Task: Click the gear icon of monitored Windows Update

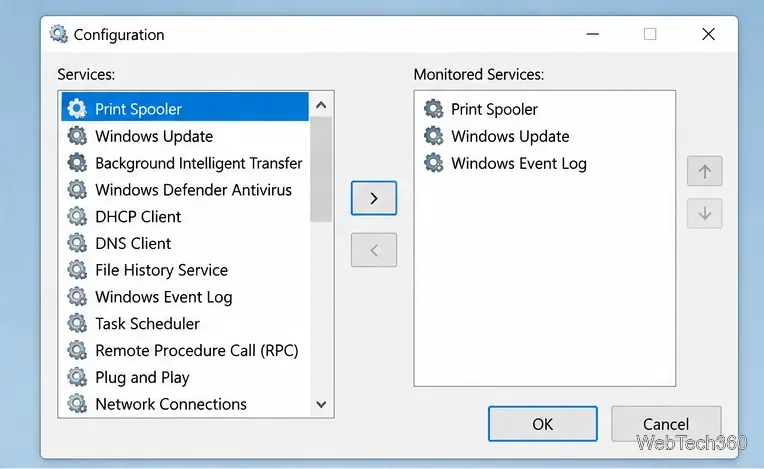Action: click(433, 136)
